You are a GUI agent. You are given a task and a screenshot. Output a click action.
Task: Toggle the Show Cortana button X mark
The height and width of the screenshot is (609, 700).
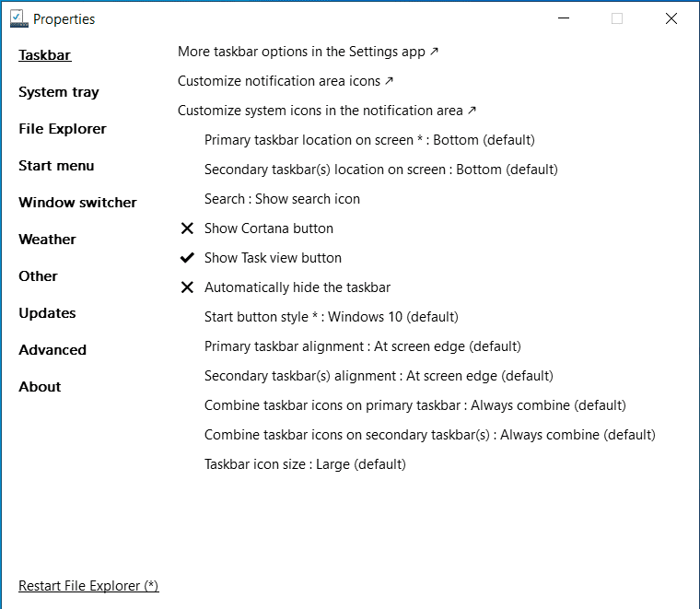[x=187, y=228]
